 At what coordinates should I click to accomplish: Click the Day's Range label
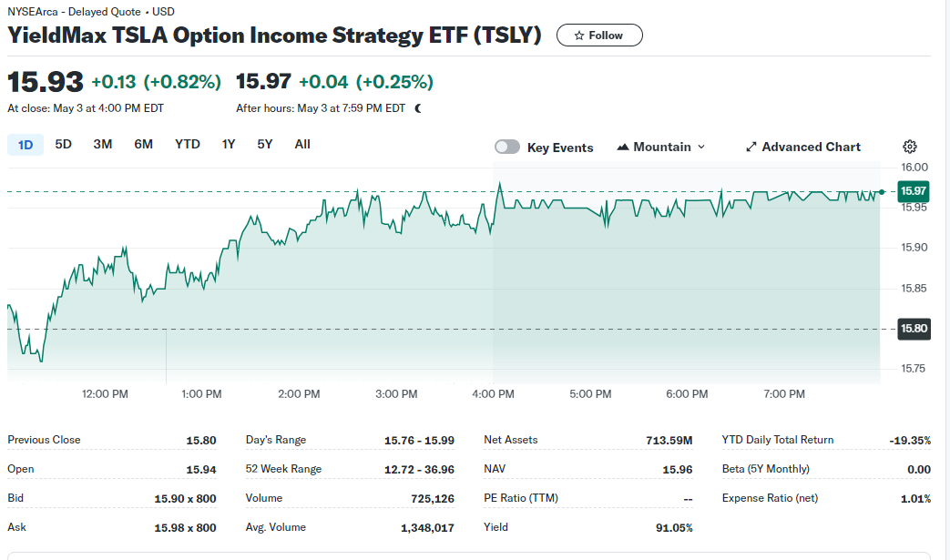point(276,440)
